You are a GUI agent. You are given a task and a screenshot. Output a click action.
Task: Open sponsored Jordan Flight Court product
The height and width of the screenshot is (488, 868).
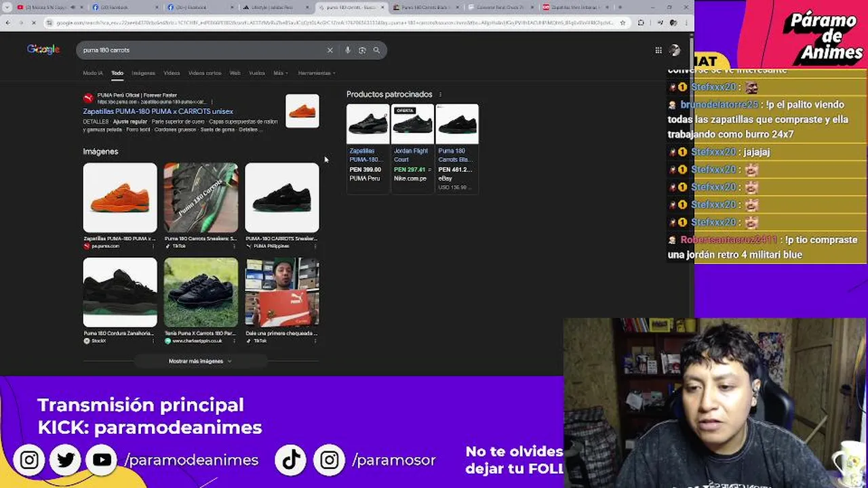412,148
